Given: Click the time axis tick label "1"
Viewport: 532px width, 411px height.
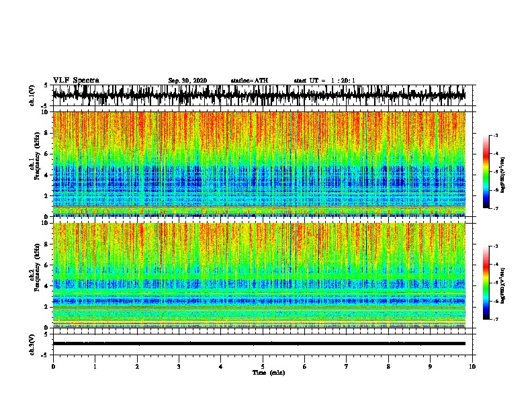Looking at the screenshot, I should 95,367.
